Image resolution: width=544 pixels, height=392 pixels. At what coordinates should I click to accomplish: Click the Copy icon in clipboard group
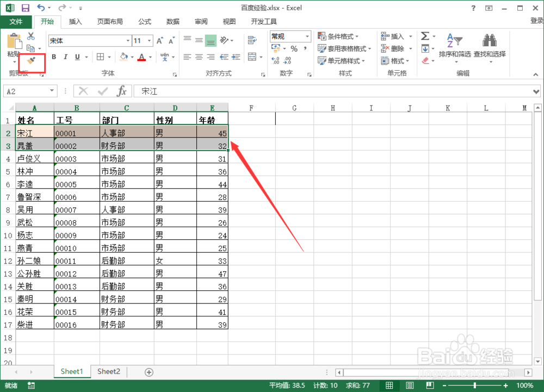31,48
